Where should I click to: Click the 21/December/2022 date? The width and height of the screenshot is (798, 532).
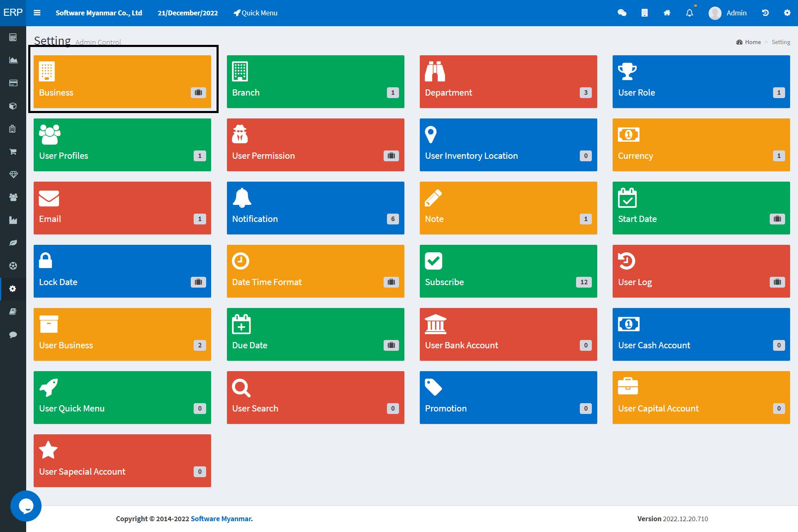pyautogui.click(x=187, y=13)
